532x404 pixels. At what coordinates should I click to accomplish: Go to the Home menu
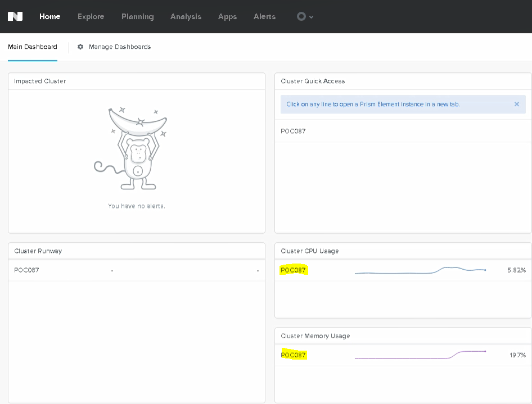(x=49, y=16)
